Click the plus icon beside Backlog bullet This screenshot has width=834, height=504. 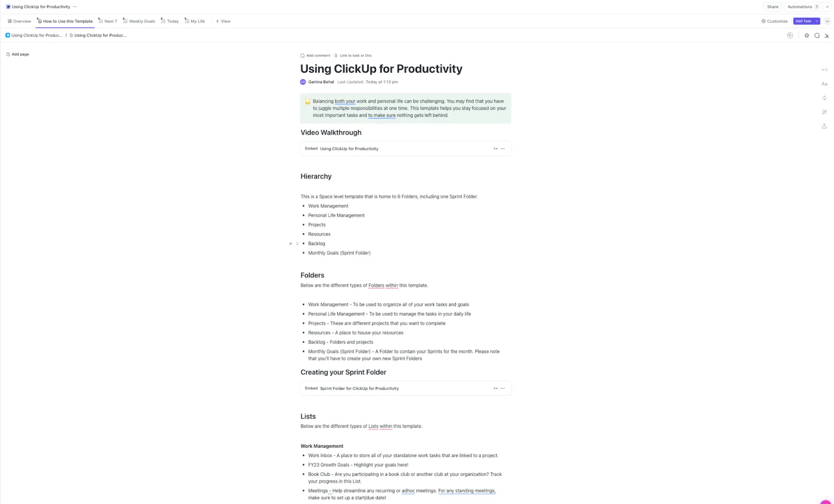[x=290, y=243]
